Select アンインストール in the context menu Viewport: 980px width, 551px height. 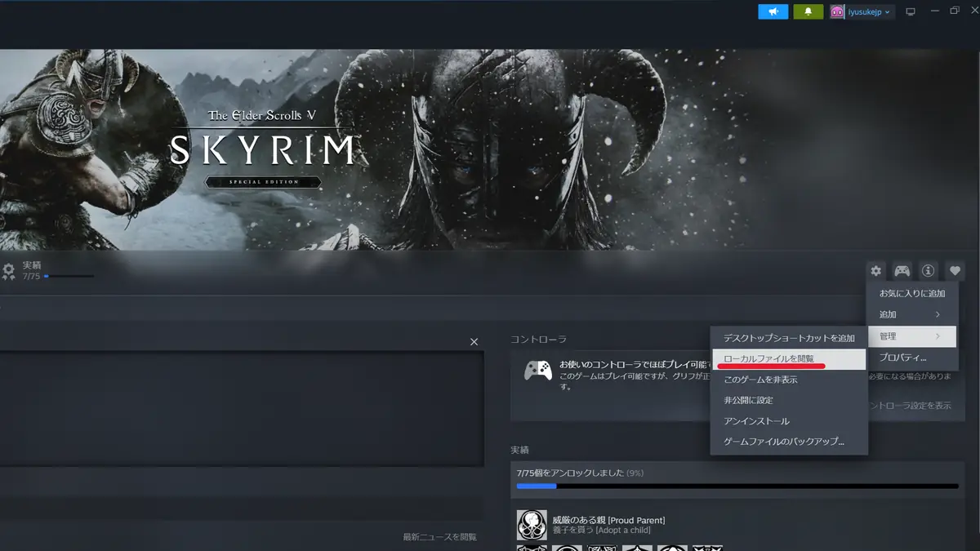pyautogui.click(x=756, y=421)
